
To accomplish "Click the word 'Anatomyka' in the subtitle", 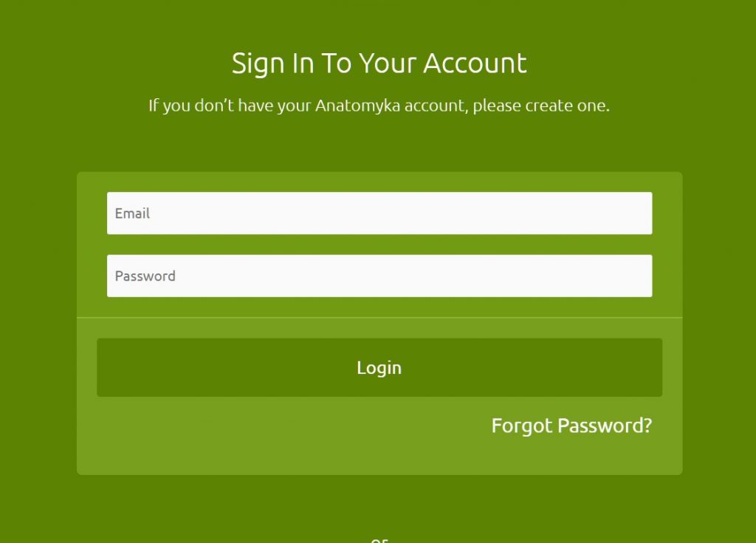I will 357,106.
